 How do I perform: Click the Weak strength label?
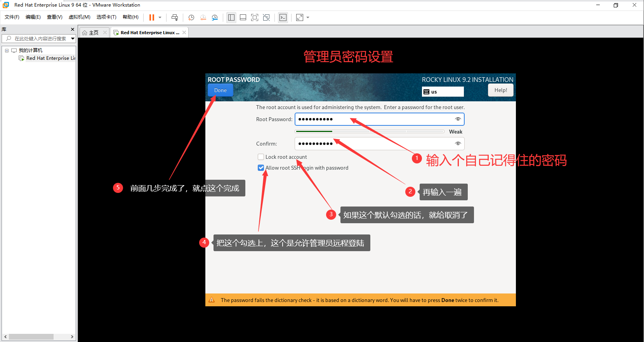(456, 132)
